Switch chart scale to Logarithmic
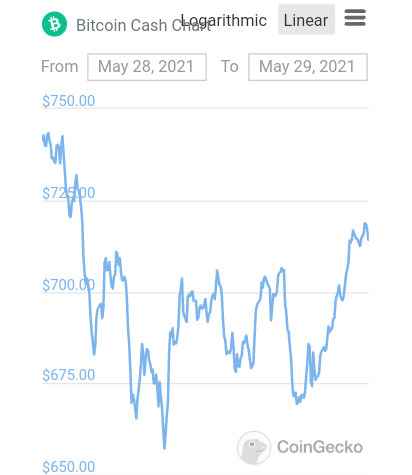The height and width of the screenshot is (475, 412). tap(223, 20)
